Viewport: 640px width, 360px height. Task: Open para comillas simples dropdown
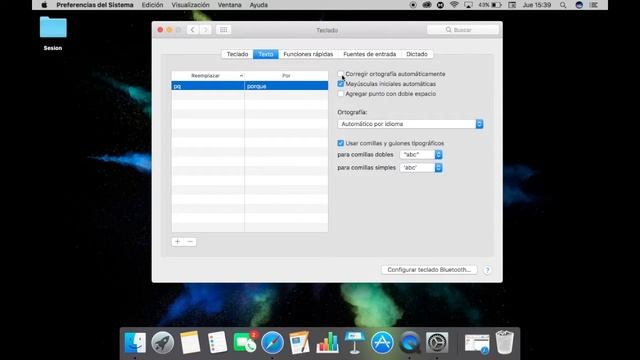pos(421,167)
